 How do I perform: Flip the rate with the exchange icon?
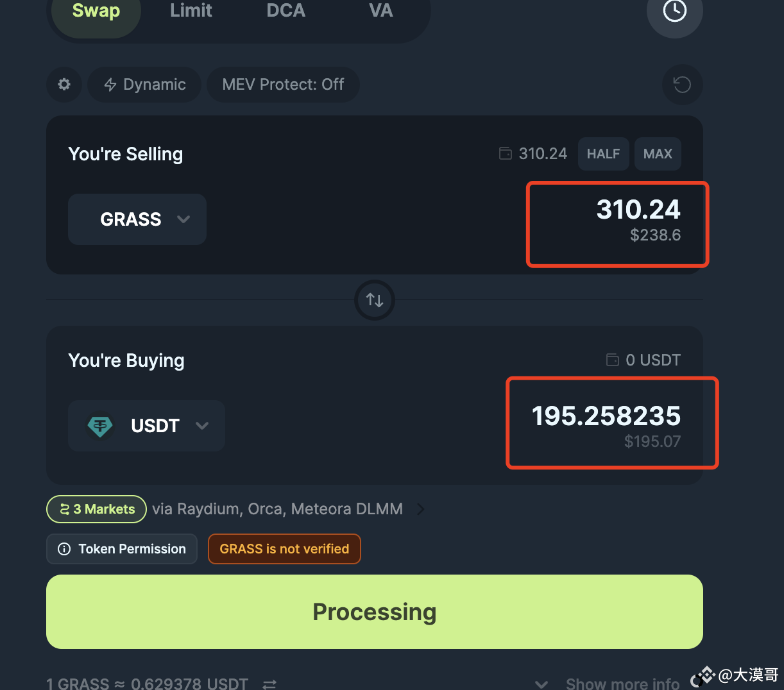click(269, 684)
